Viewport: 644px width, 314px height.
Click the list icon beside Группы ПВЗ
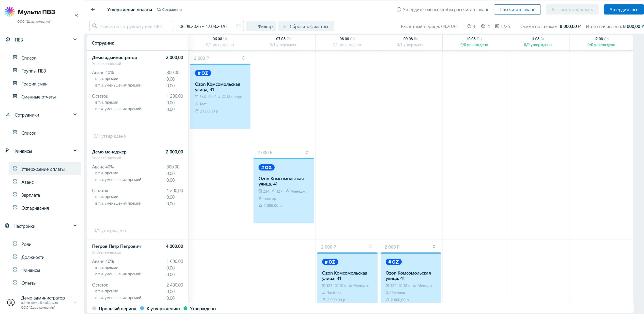15,70
